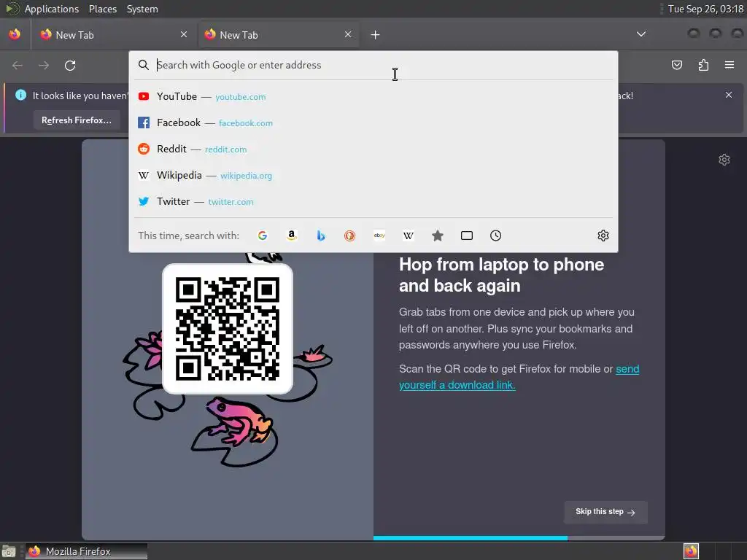
Task: Choose Wikipedia search engine icon in the search-with row
Action: (x=409, y=236)
